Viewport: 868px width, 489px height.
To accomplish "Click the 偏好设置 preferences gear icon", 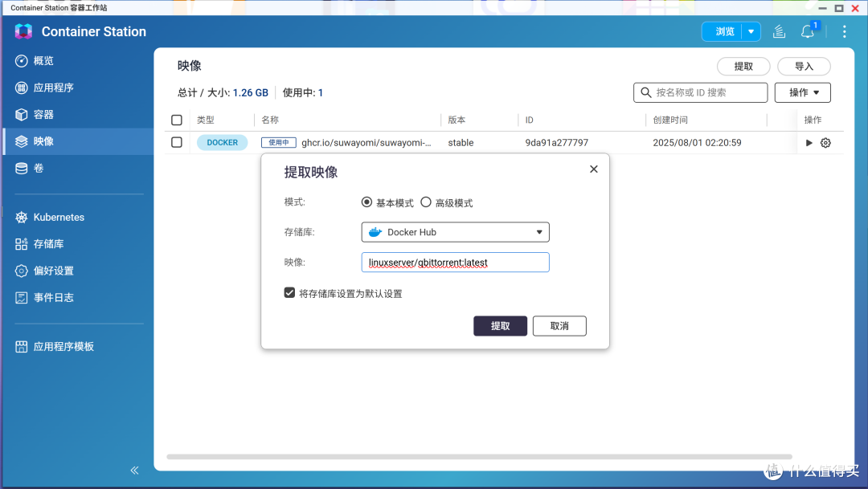I will tap(21, 271).
